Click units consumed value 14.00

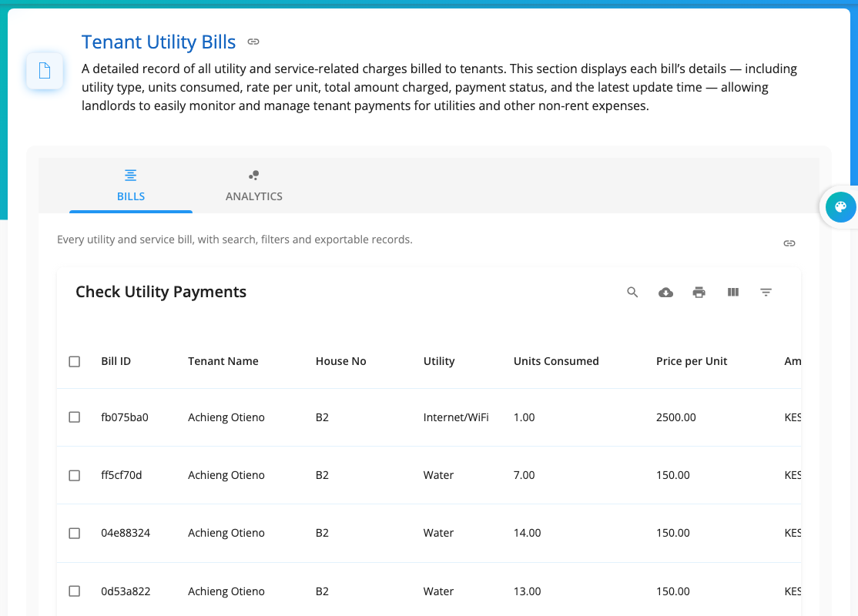tap(527, 534)
